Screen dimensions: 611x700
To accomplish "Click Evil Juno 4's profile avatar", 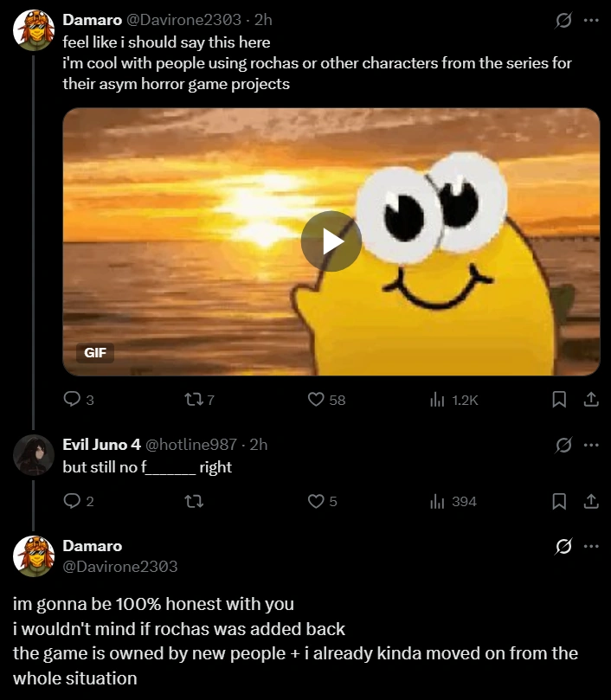I will (34, 455).
